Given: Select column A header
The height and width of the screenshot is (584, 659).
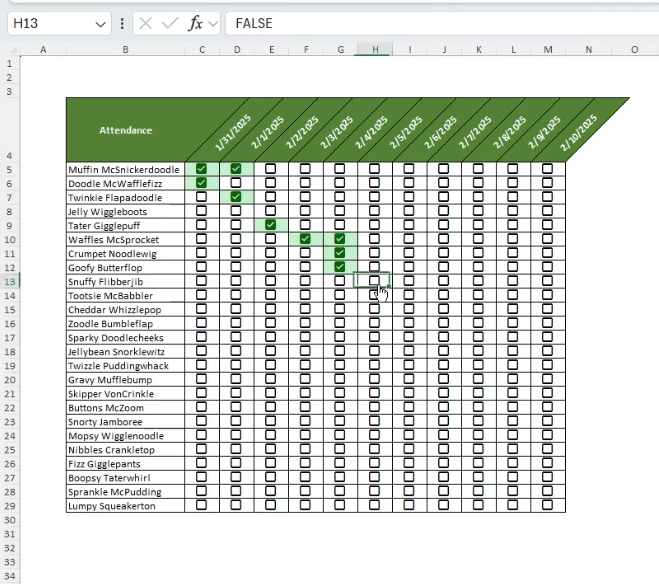Looking at the screenshot, I should click(43, 50).
